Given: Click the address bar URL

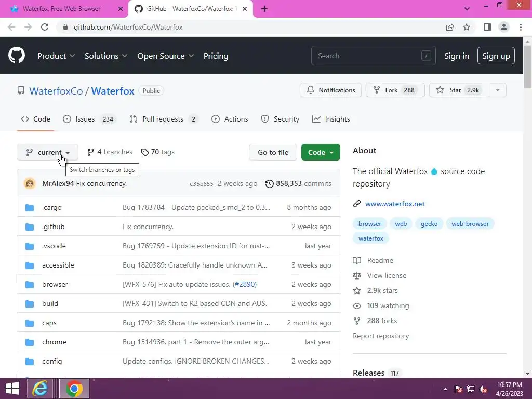Looking at the screenshot, I should point(128,27).
